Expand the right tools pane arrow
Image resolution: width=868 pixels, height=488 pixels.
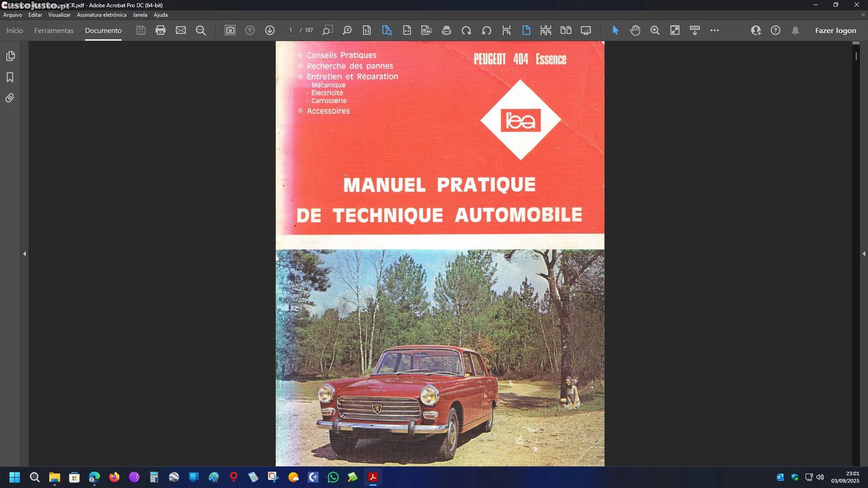point(863,254)
